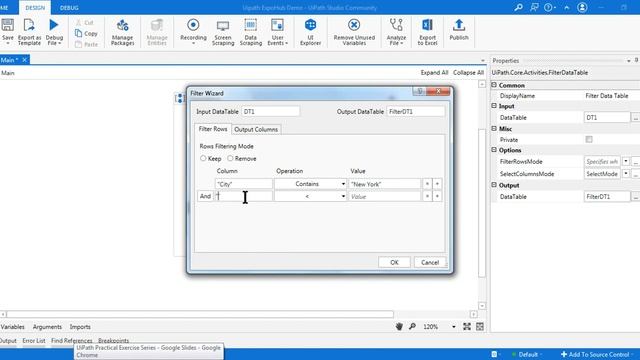
Task: Collapse the Input property group
Action: 494,106
